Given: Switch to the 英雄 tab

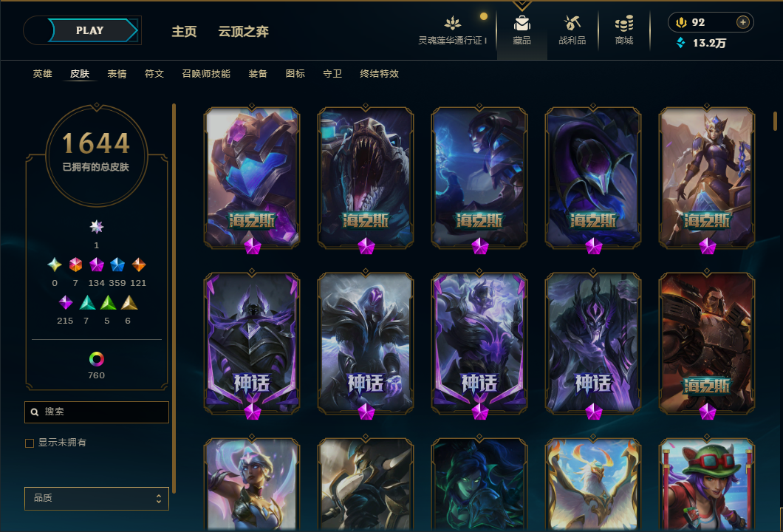Looking at the screenshot, I should [42, 74].
